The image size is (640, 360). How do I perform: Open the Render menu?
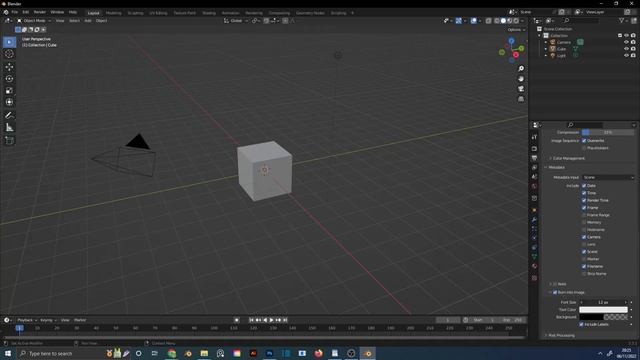click(40, 12)
